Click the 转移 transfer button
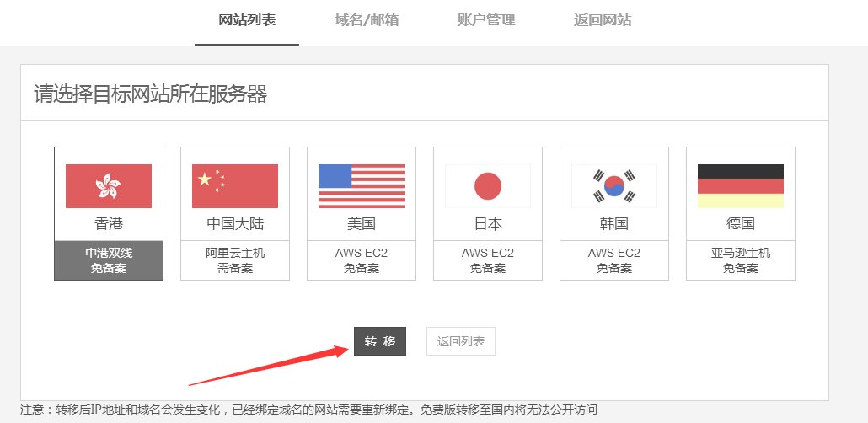 point(380,341)
